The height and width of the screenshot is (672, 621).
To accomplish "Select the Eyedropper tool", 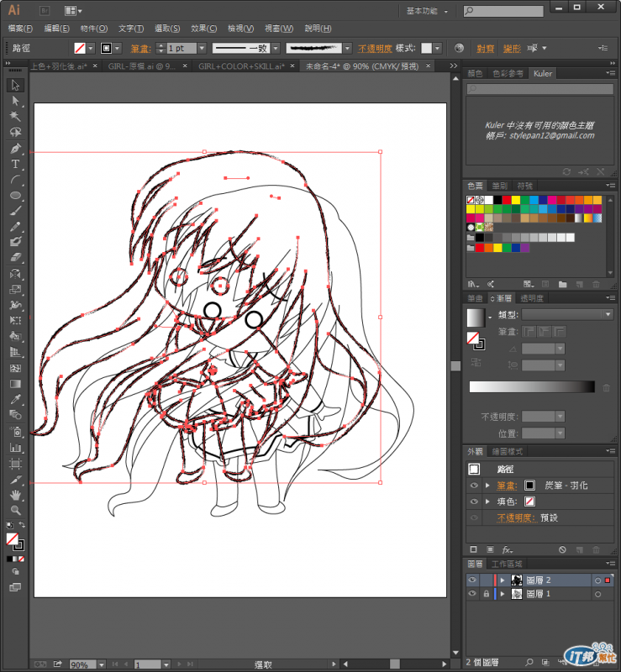I will point(15,400).
